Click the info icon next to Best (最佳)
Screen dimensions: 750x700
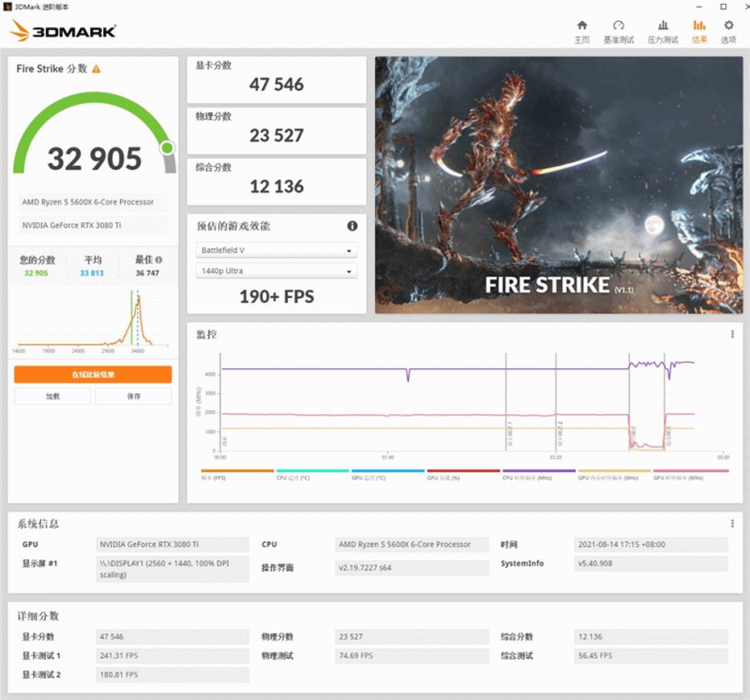(x=158, y=260)
